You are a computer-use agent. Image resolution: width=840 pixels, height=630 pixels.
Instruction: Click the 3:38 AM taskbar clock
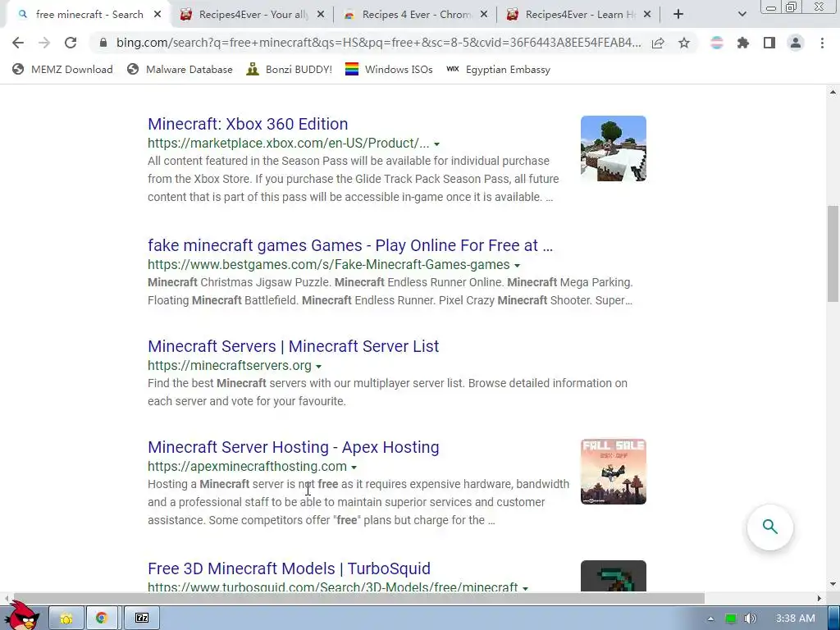point(795,619)
